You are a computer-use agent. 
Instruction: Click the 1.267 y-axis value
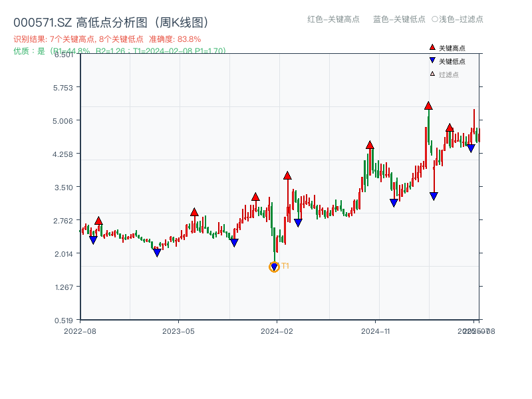click(64, 287)
